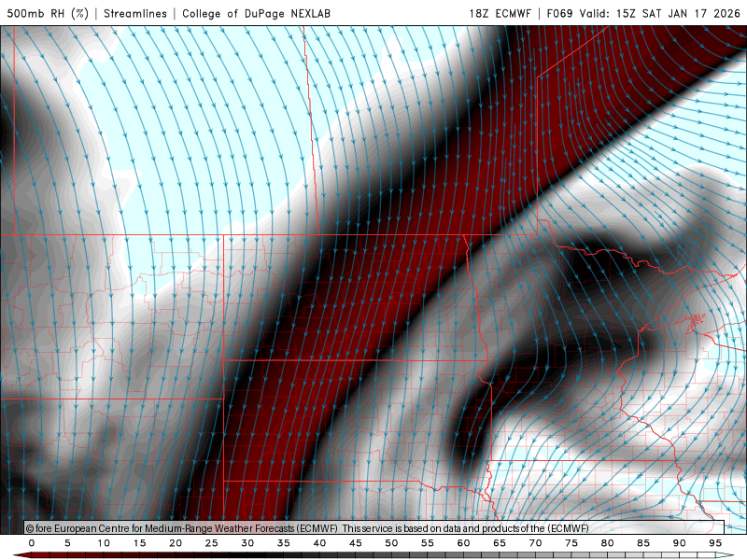Click the "60" label on the color scale
Image resolution: width=747 pixels, height=560 pixels.
pos(463,543)
